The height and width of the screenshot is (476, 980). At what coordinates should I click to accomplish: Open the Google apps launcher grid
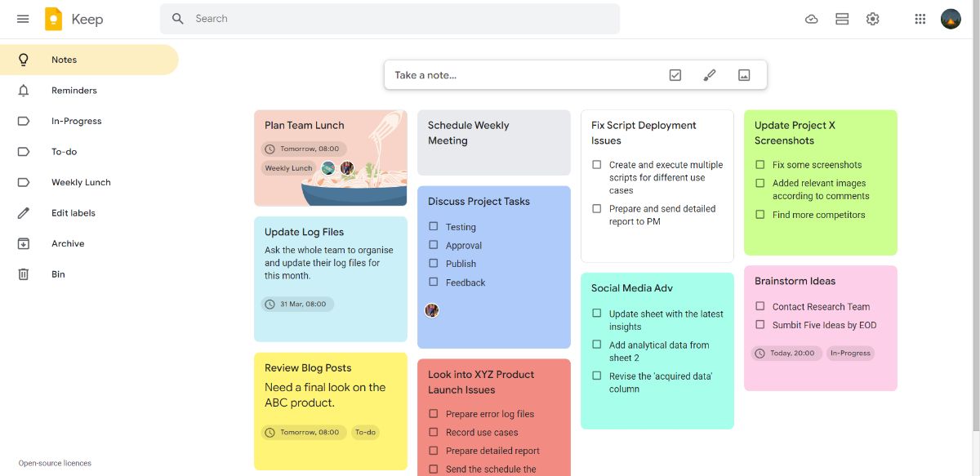coord(920,18)
